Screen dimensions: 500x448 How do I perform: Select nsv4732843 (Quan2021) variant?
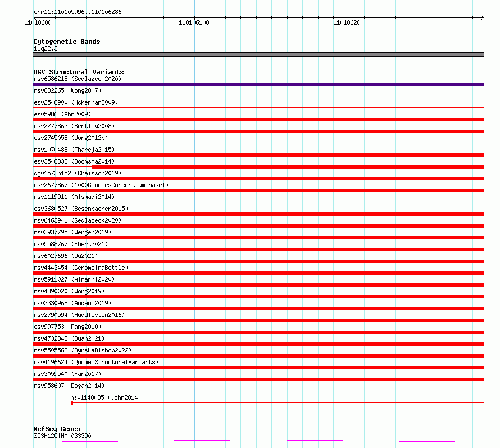pos(69,338)
